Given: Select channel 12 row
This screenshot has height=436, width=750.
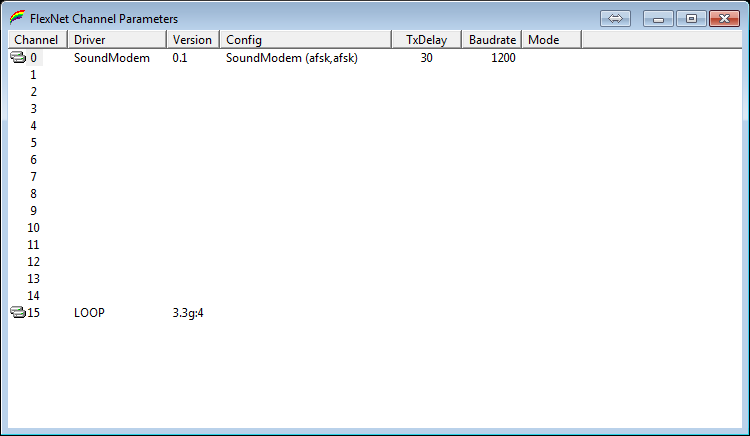Looking at the screenshot, I should pyautogui.click(x=33, y=262).
